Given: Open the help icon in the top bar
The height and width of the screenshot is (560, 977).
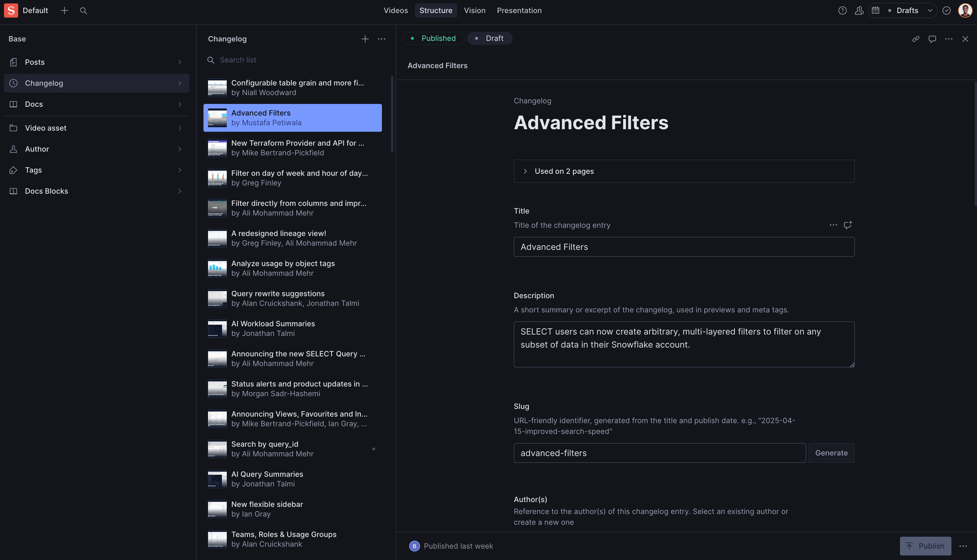Looking at the screenshot, I should pos(842,11).
